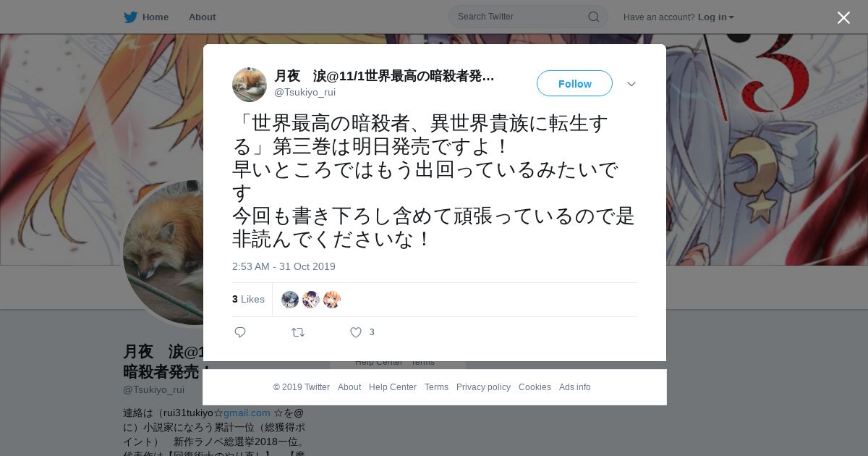Open the tweet author's fox avatar
The image size is (868, 456).
point(250,85)
